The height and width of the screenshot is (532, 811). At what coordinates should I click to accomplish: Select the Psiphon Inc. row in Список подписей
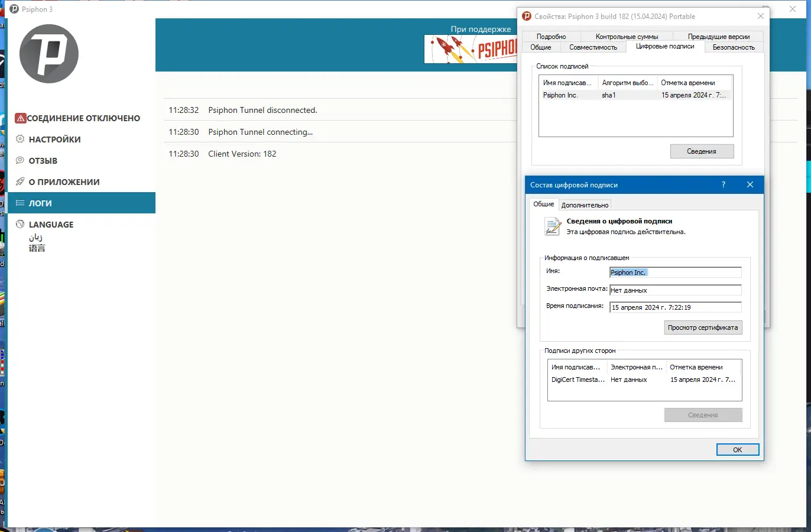(635, 95)
